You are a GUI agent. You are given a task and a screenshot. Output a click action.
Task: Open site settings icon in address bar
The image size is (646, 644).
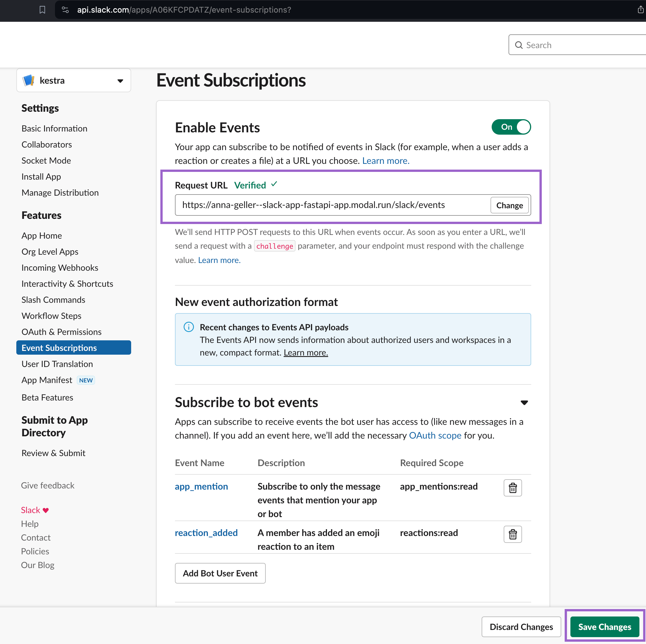66,10
